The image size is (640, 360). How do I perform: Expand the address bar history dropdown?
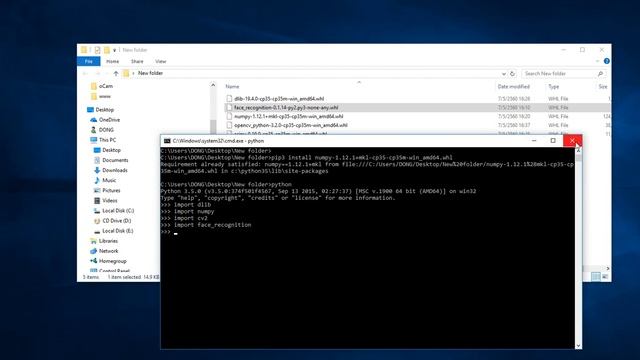[x=504, y=74]
